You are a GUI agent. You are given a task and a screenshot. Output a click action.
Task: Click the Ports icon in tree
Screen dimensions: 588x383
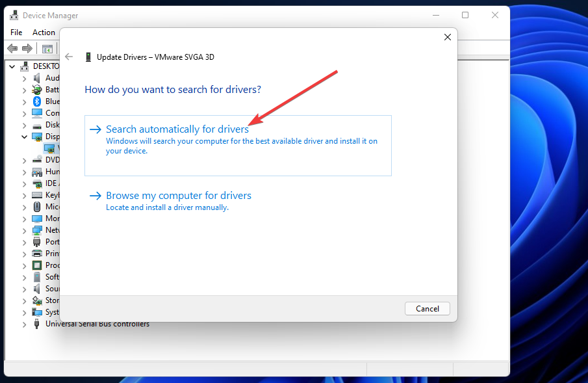click(37, 242)
